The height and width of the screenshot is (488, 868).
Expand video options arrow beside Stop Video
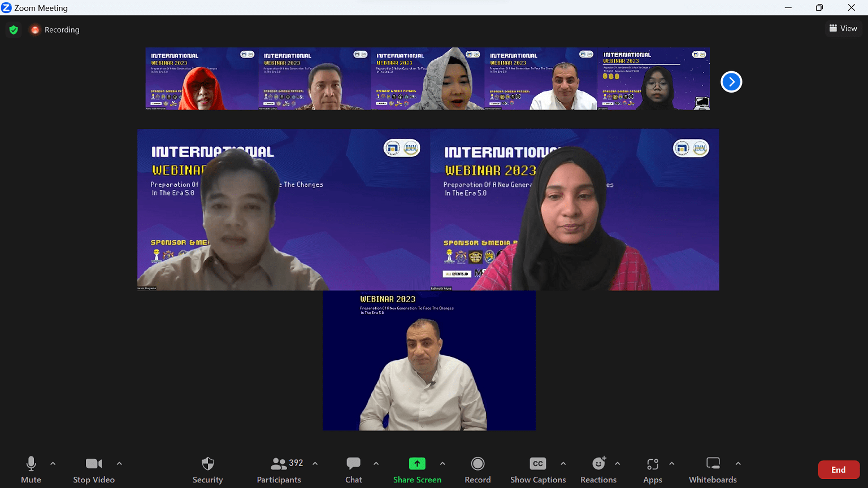[119, 464]
